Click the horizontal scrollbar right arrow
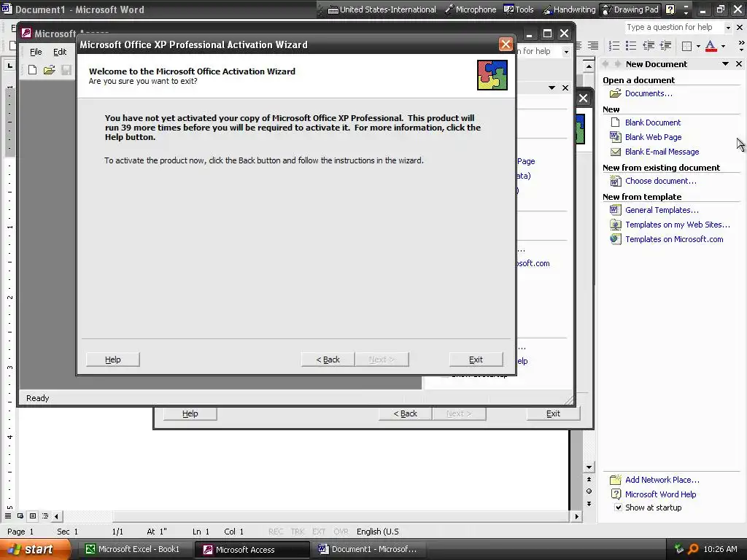 (x=576, y=516)
